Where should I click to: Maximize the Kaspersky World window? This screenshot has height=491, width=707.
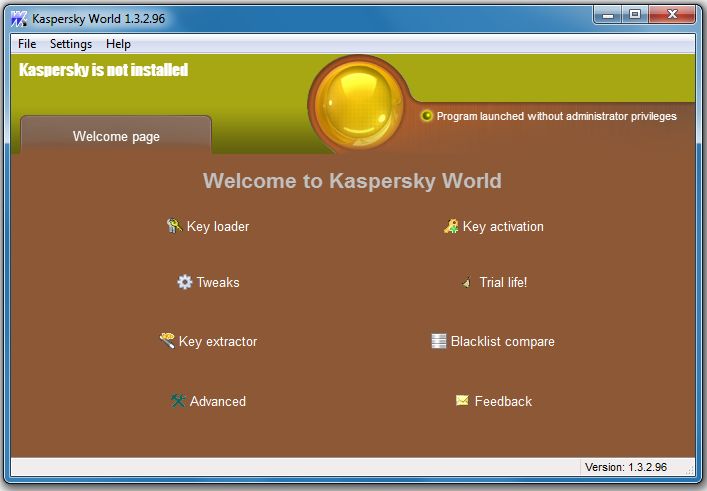click(635, 15)
